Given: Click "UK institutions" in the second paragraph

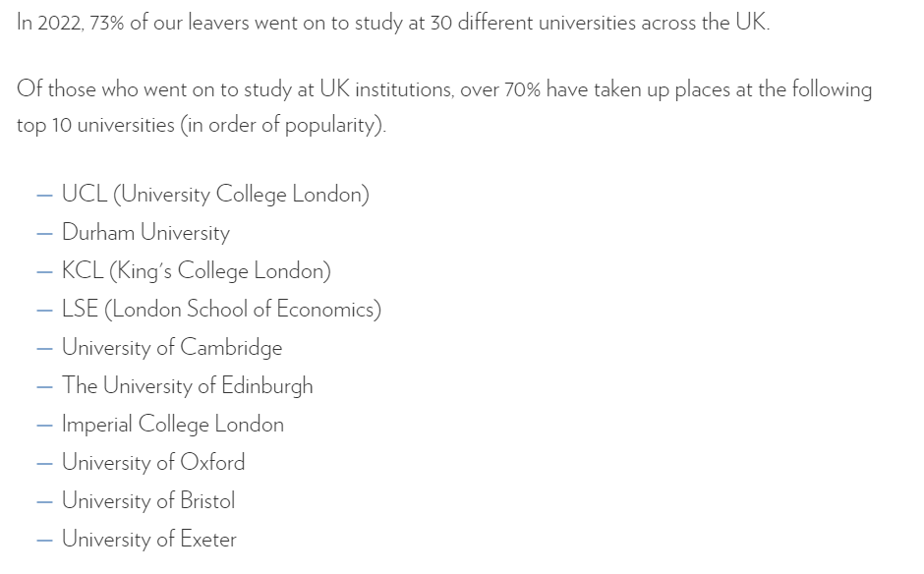Looking at the screenshot, I should 384,89.
